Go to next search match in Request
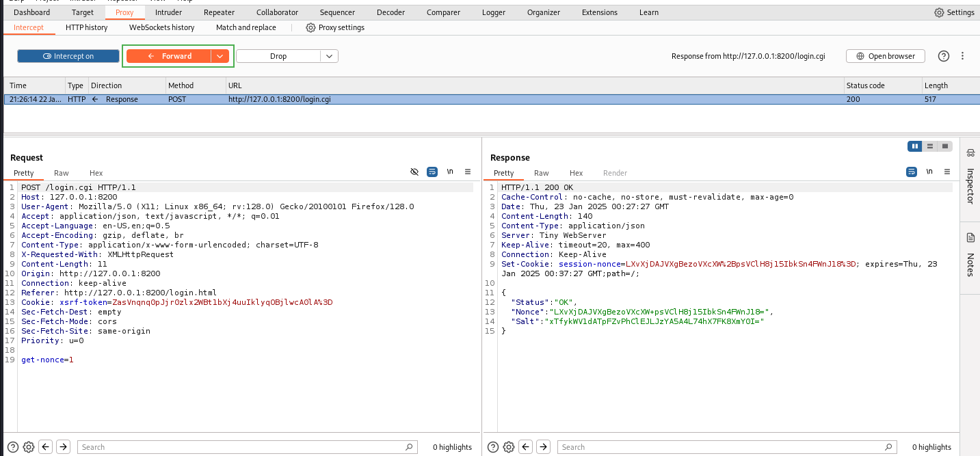Screen dimensions: 980x456 tap(63, 447)
